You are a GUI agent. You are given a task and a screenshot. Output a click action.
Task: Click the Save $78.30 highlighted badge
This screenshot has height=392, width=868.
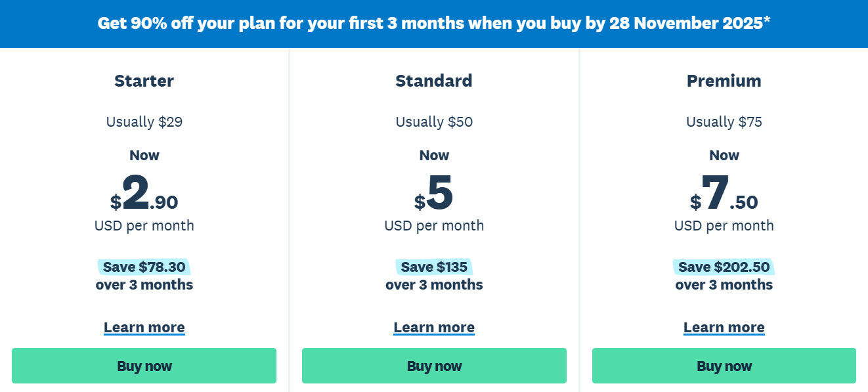pos(144,267)
